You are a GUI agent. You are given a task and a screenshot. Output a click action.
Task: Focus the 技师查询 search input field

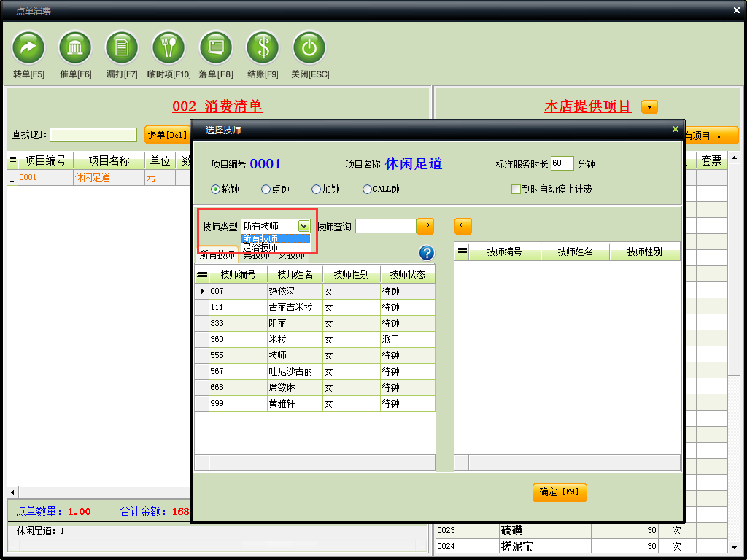pyautogui.click(x=386, y=226)
